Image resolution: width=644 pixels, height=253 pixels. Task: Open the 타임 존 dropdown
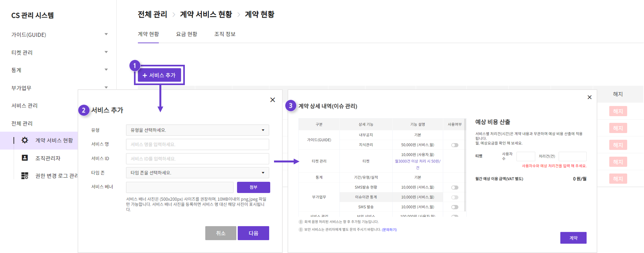tap(197, 173)
